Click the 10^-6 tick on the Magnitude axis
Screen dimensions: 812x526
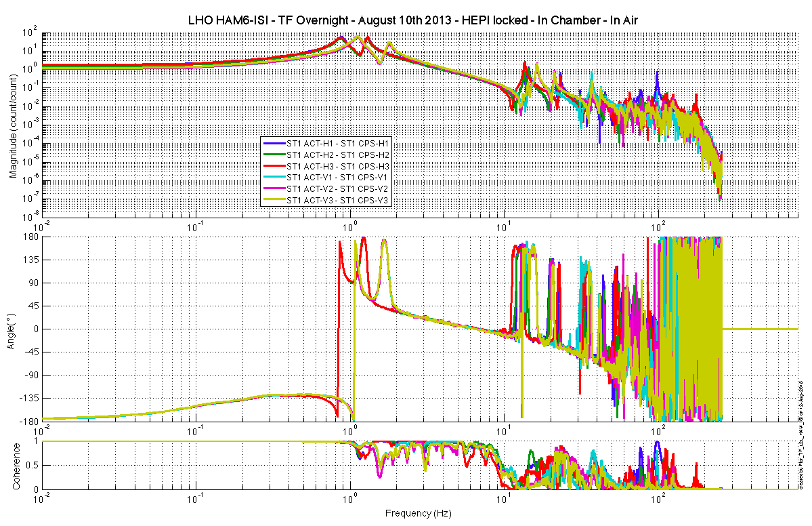tap(31, 179)
